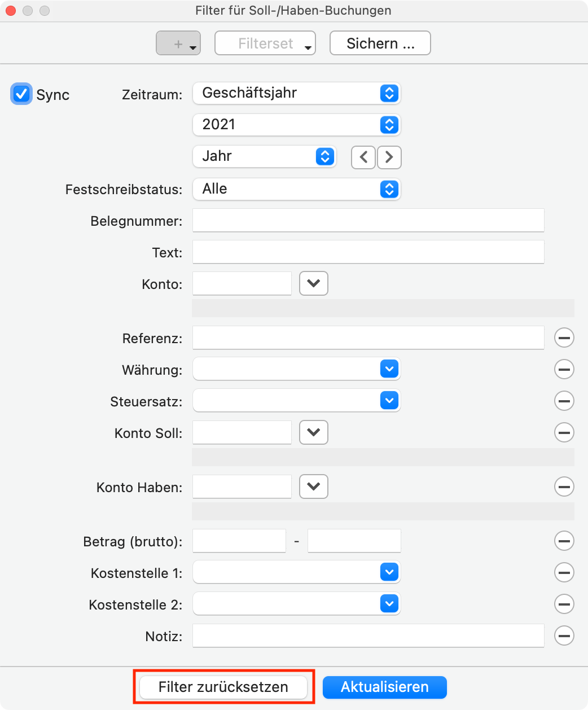Click the Aktualisieren button
This screenshot has width=588, height=710.
[x=385, y=687]
